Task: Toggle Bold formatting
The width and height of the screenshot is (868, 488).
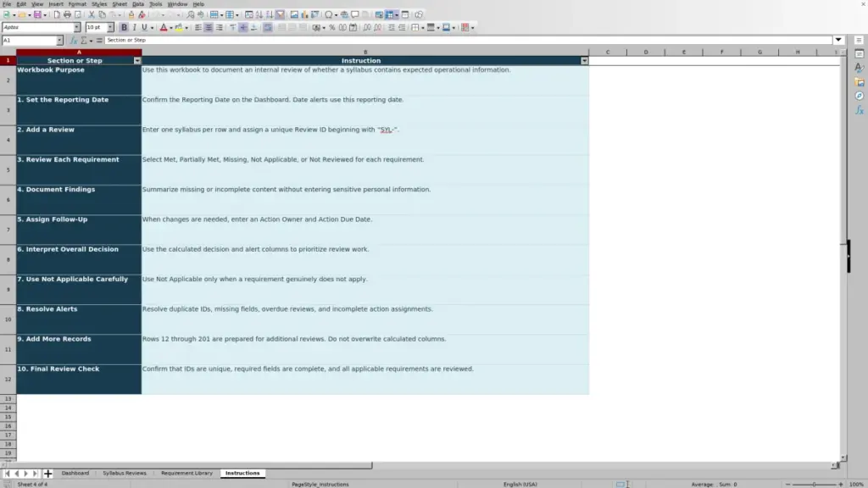Action: pyautogui.click(x=124, y=27)
